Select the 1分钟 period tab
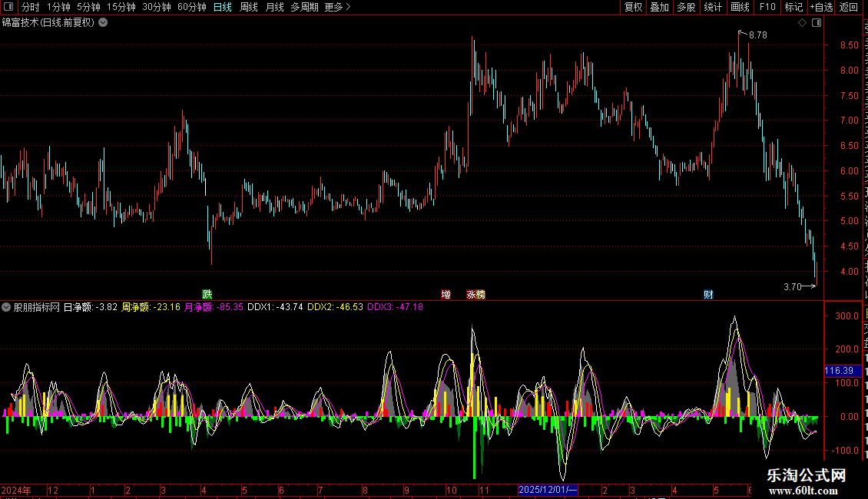This screenshot has height=499, width=868. tap(58, 7)
